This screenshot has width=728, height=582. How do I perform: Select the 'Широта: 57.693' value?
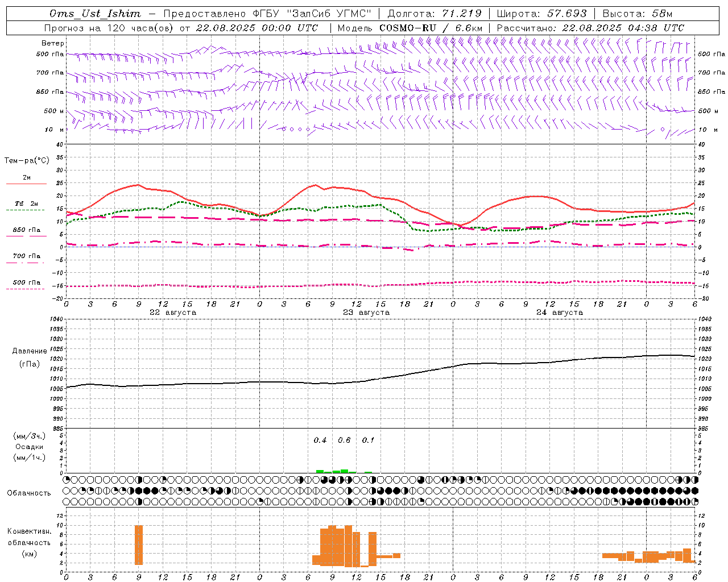[541, 14]
